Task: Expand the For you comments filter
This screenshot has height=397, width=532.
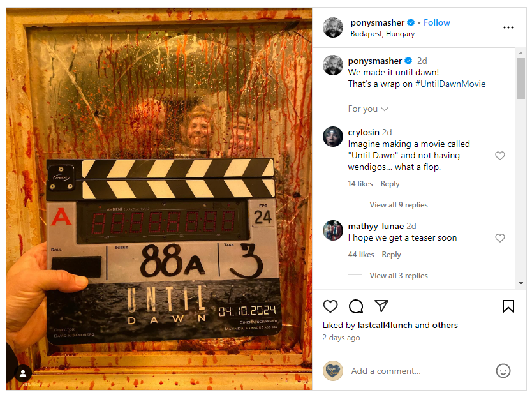Action: coord(368,109)
